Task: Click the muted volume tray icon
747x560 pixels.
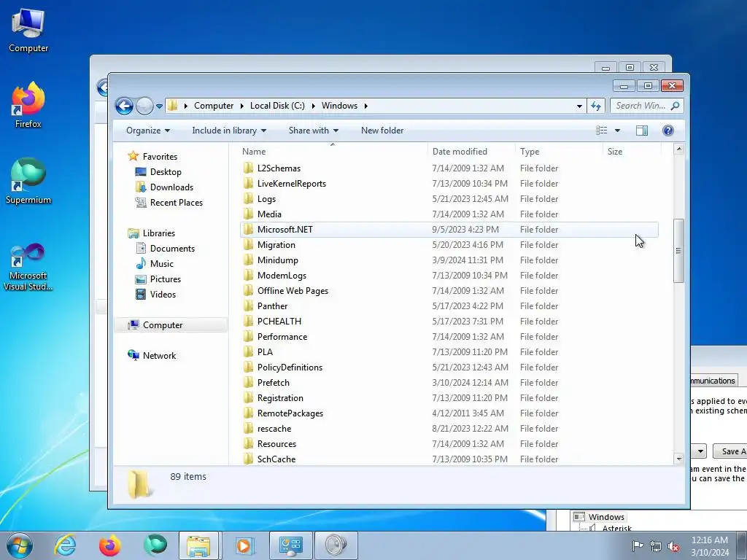Action: [673, 546]
